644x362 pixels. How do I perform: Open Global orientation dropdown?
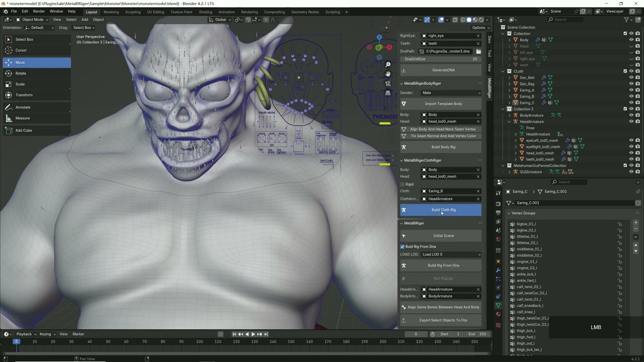pyautogui.click(x=220, y=20)
